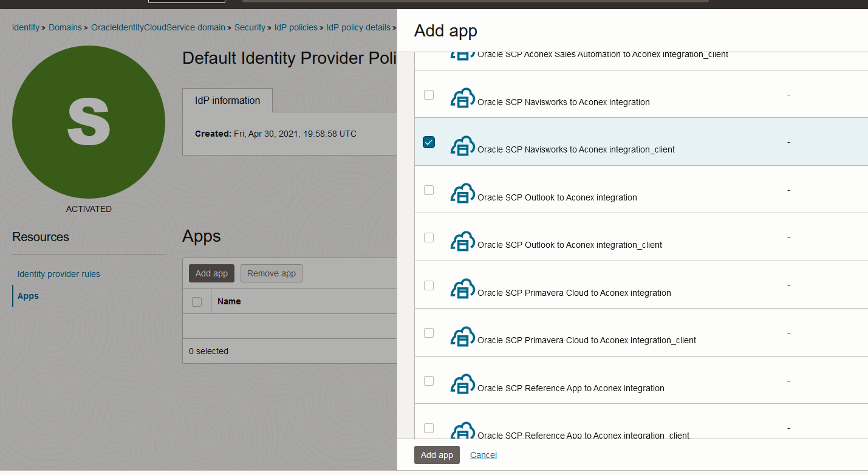Image resolution: width=868 pixels, height=475 pixels.
Task: Check Reference App to Aconex integration checkbox
Action: pyautogui.click(x=429, y=381)
